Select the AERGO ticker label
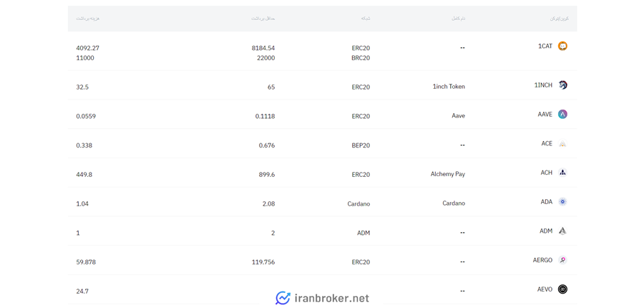The image size is (644, 308). (542, 260)
